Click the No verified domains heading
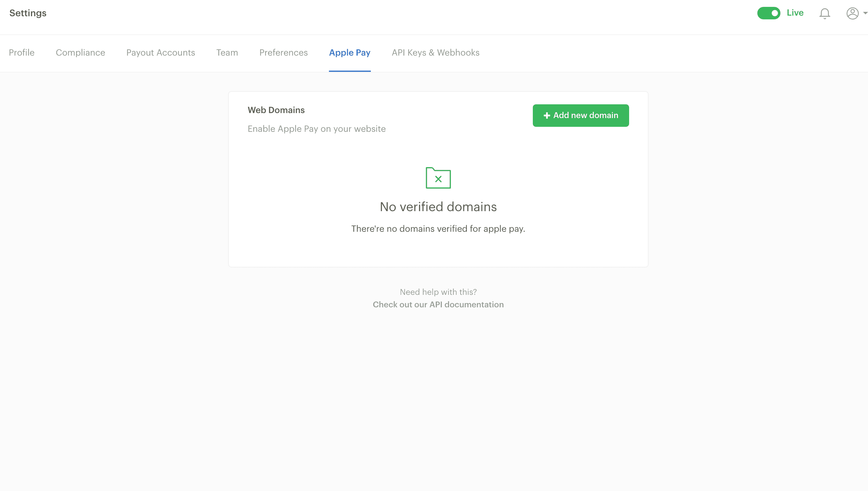Viewport: 868px width, 491px height. [x=438, y=207]
